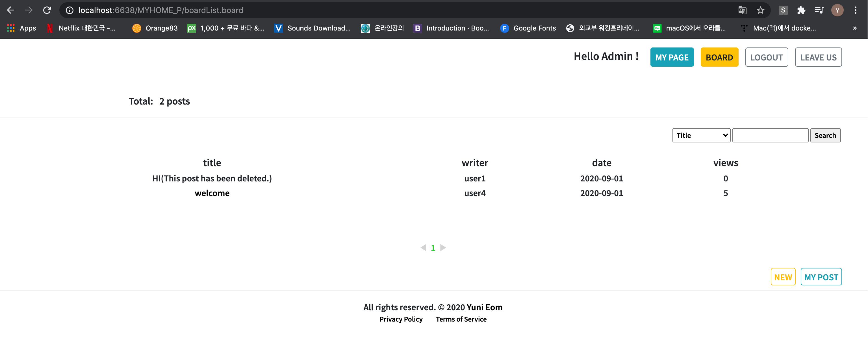The width and height of the screenshot is (868, 360).
Task: Click the browser reload icon
Action: [x=47, y=10]
